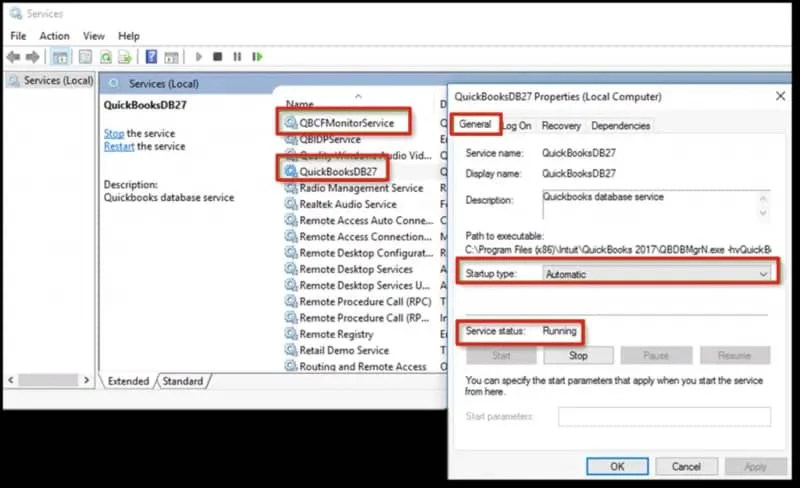Click the Back arrow in toolbar
This screenshot has height=488, width=800.
pos(13,57)
